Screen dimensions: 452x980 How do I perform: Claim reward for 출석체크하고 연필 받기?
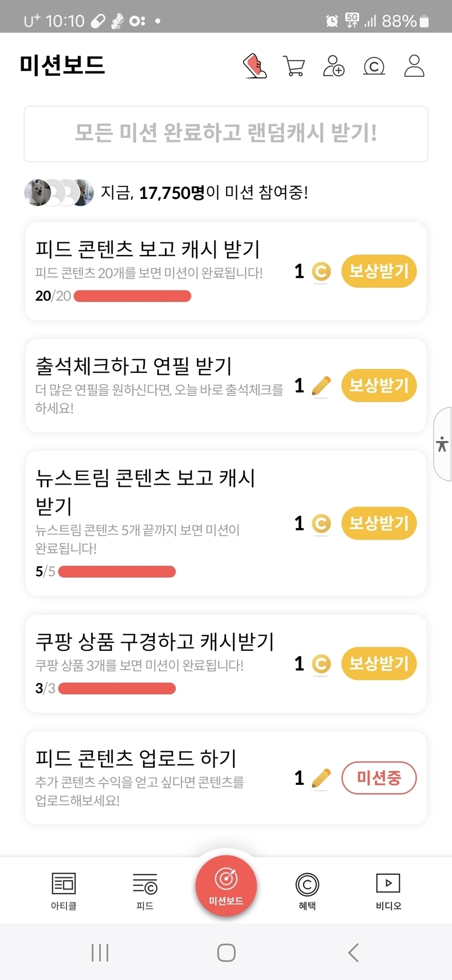(x=378, y=385)
